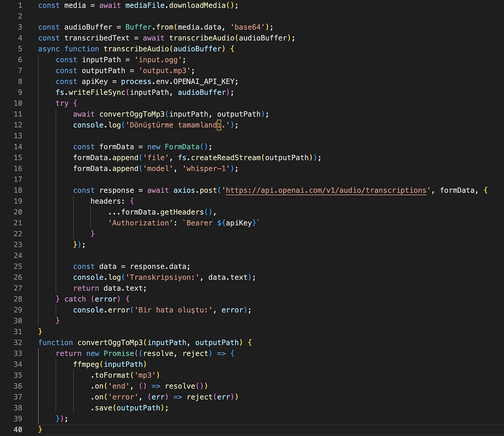504x436 pixels.
Task: Click new FormData() expression
Action: (x=178, y=147)
